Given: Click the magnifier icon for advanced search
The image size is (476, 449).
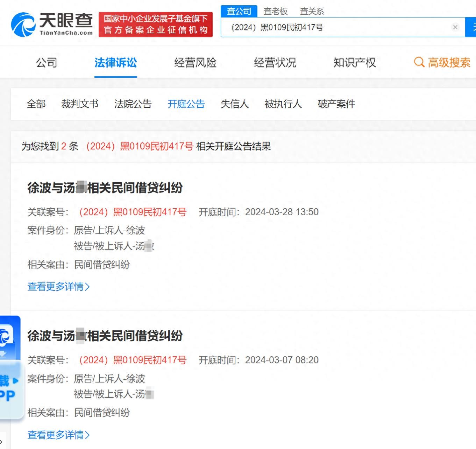Looking at the screenshot, I should 419,63.
